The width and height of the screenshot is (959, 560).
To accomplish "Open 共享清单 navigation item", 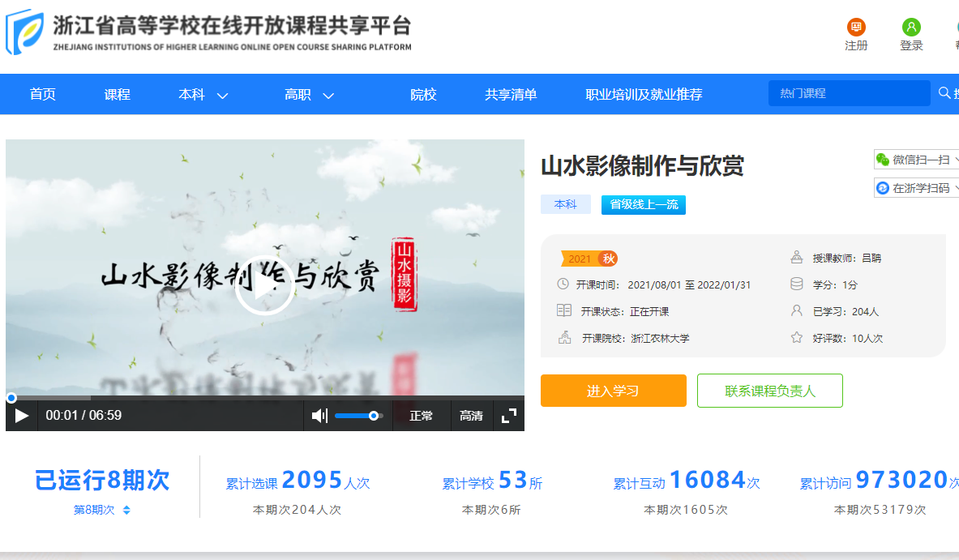I will 511,95.
